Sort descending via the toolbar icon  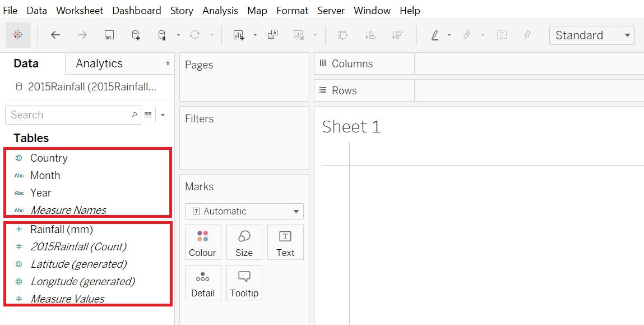coord(397,35)
